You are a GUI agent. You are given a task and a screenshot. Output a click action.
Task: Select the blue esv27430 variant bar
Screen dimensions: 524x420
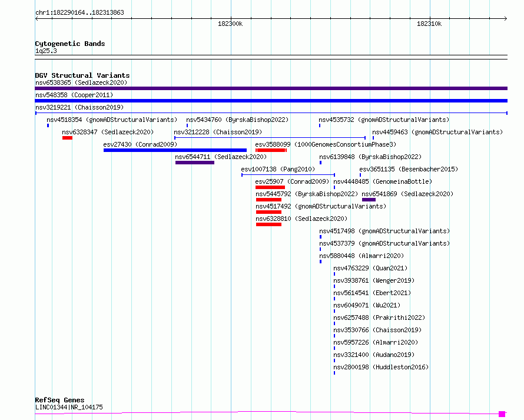click(175, 150)
